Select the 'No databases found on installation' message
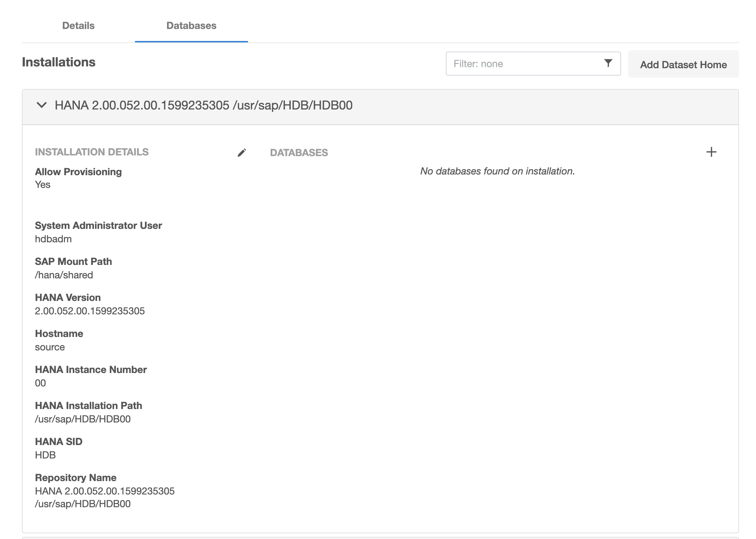Viewport: 756px width, 539px height. coord(497,171)
